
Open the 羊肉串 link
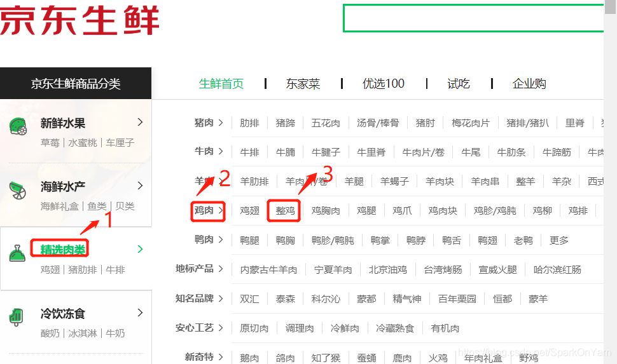point(485,181)
